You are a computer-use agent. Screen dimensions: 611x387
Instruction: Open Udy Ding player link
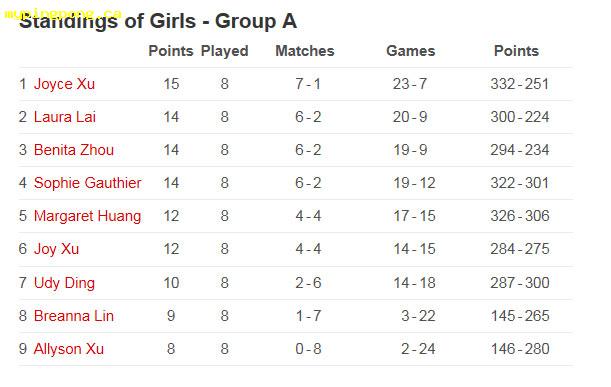[64, 283]
